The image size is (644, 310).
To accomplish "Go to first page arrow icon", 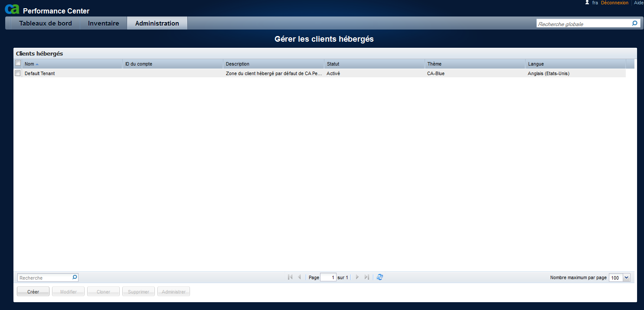I will 290,277.
